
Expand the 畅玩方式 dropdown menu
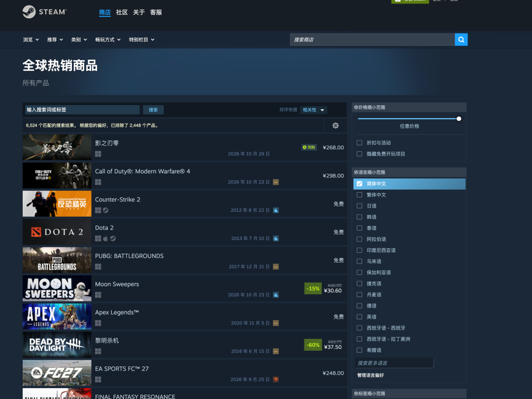click(x=108, y=40)
